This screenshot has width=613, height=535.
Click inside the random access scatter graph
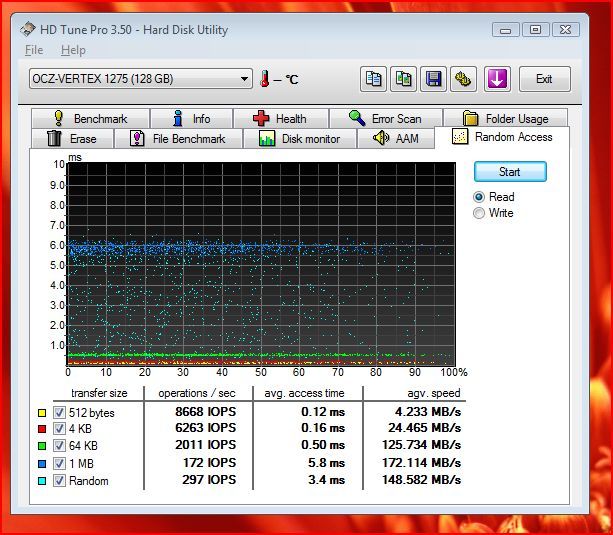click(x=261, y=264)
